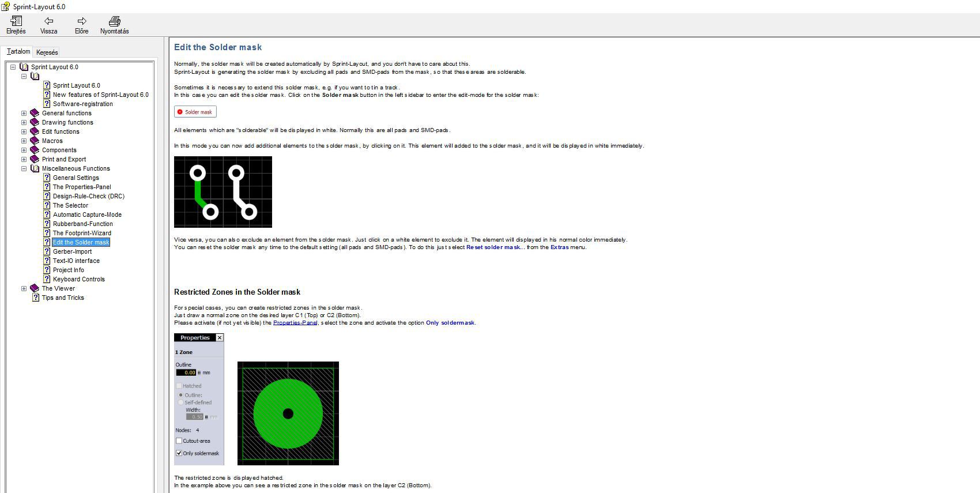
Task: Select the Self-defined radio button in Properties image
Action: pyautogui.click(x=181, y=402)
